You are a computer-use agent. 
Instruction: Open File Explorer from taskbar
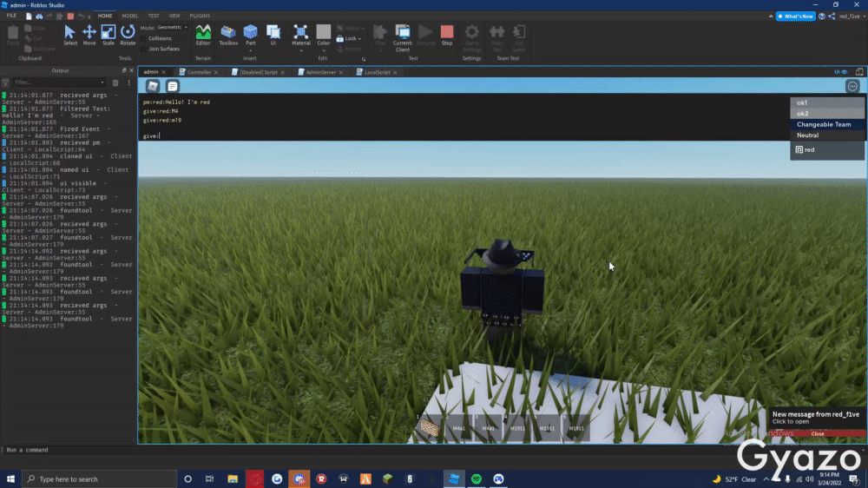[x=233, y=479]
